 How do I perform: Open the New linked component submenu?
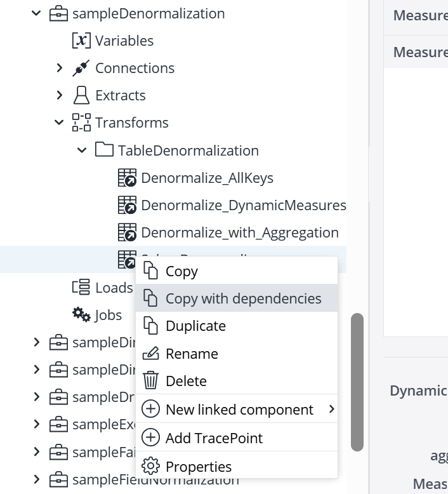239,410
